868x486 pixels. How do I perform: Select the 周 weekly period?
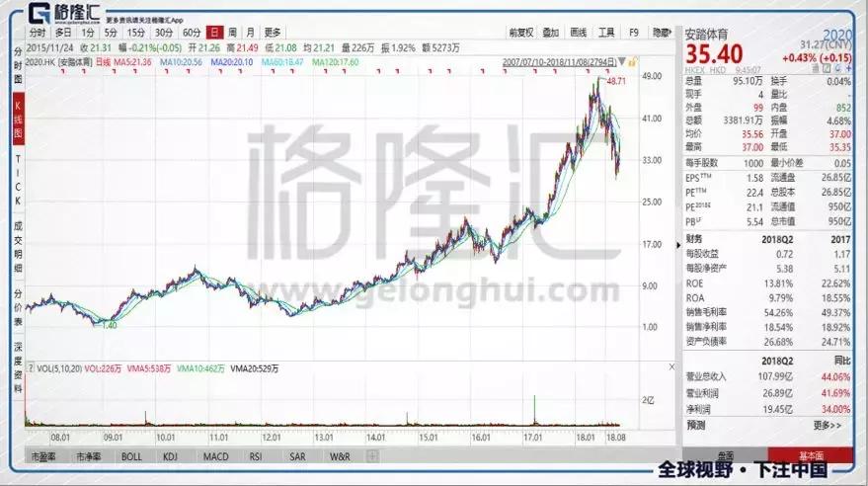pos(232,33)
